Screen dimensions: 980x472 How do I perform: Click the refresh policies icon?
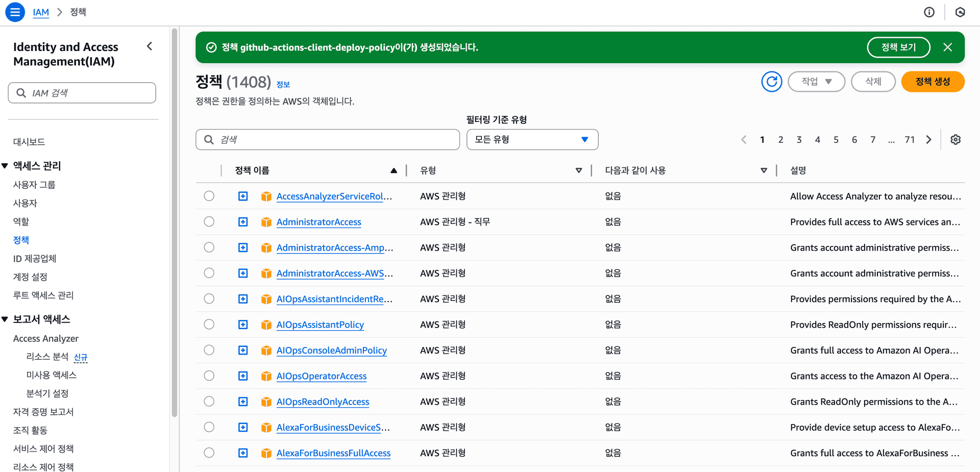click(771, 82)
